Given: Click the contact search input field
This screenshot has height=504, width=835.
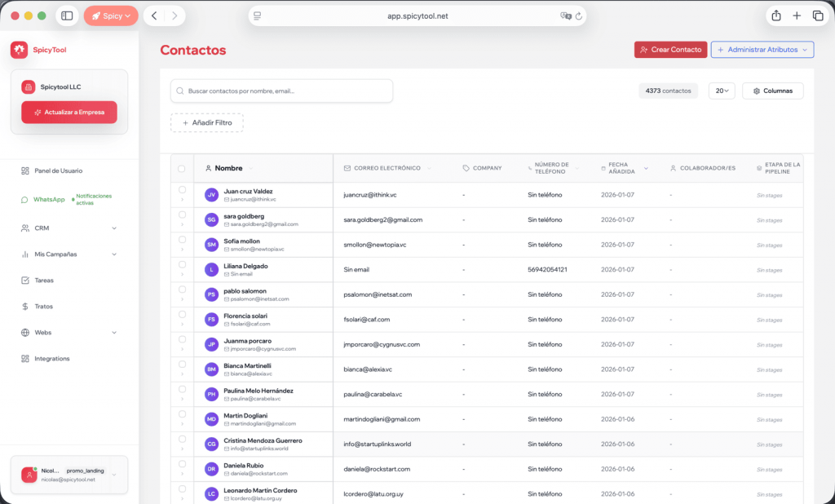Looking at the screenshot, I should 281,91.
